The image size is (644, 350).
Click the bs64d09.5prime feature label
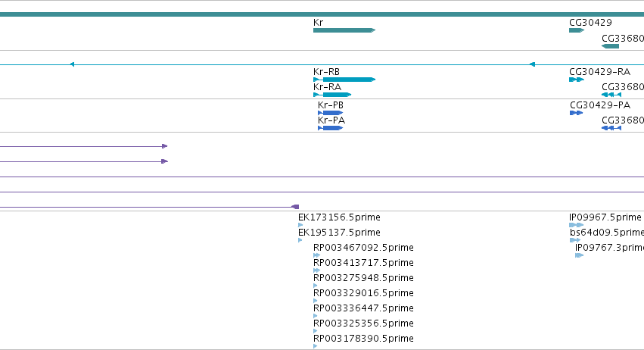pos(607,233)
